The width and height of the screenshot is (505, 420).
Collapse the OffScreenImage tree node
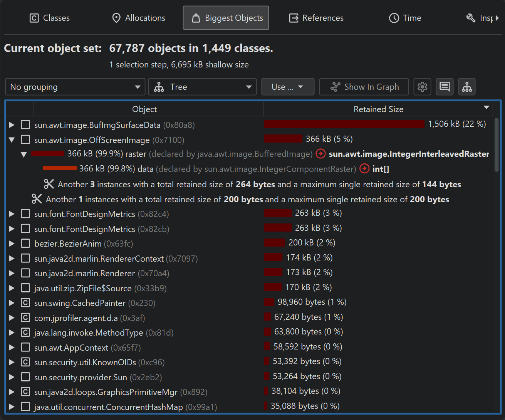[x=12, y=140]
